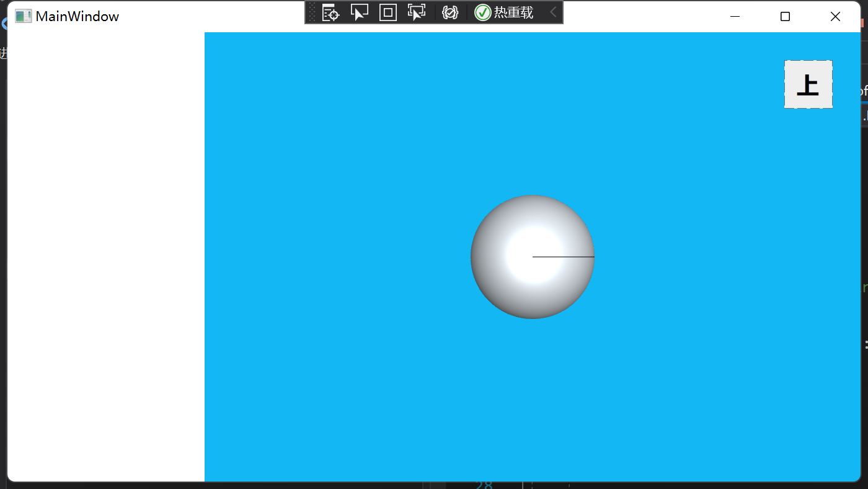
Task: Open the MainWindow system menu icon
Action: (x=23, y=16)
